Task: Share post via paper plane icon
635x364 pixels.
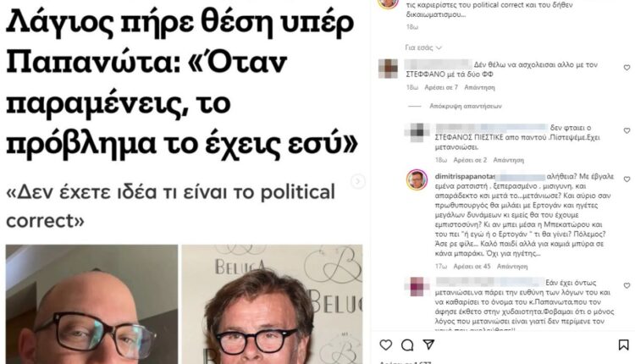Action: (428, 345)
